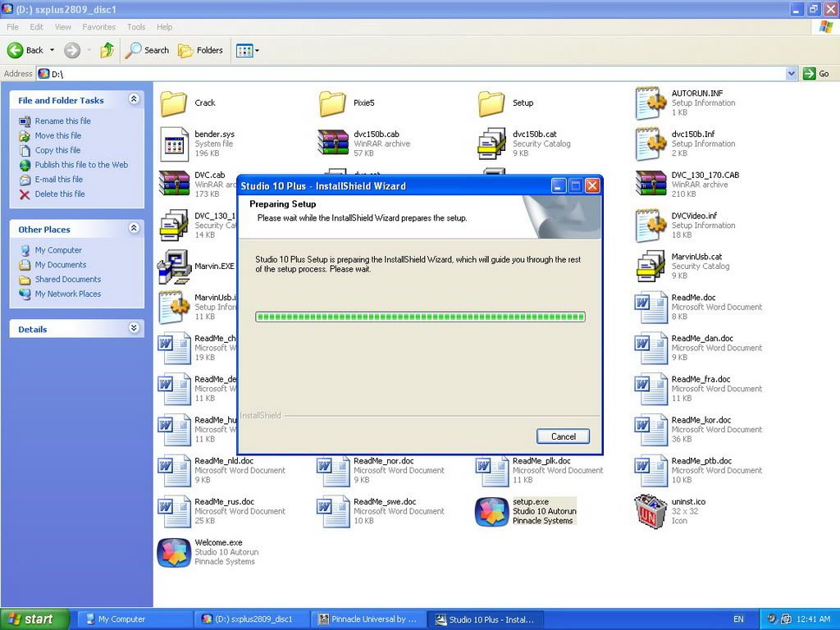Collapse the File and Folder Tasks panel
Viewport: 840px width, 630px height.
point(134,99)
